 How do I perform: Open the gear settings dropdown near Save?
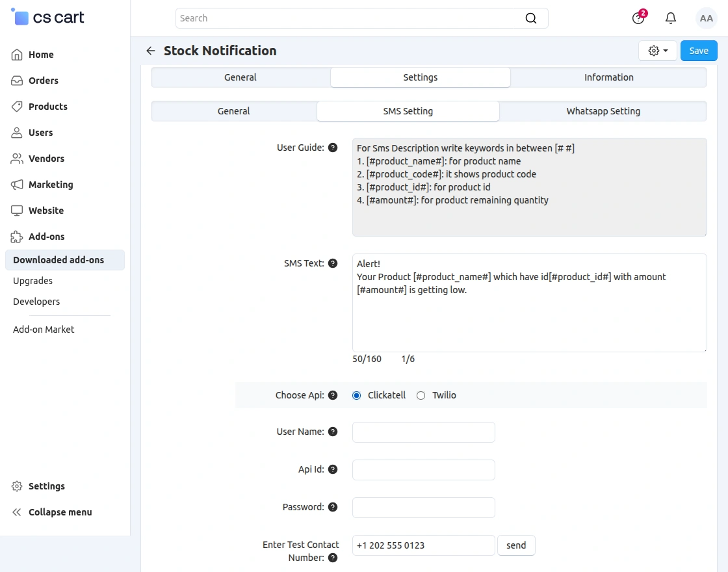(x=657, y=50)
